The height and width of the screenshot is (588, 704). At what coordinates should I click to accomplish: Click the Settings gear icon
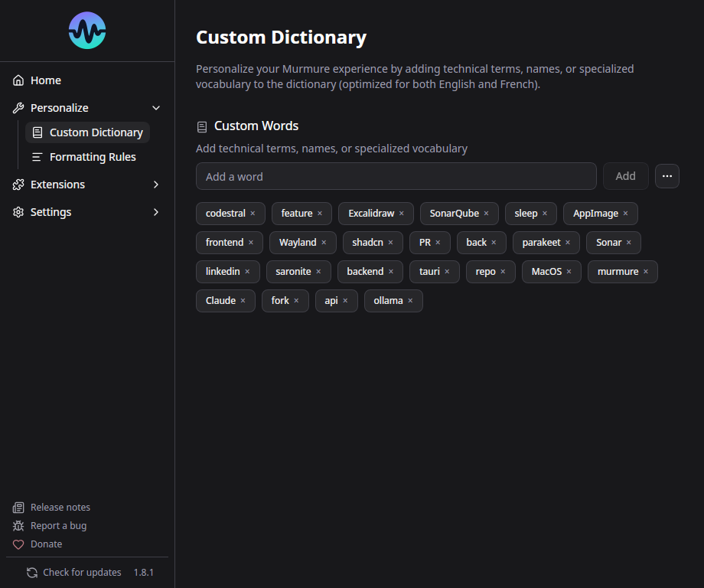pos(17,211)
